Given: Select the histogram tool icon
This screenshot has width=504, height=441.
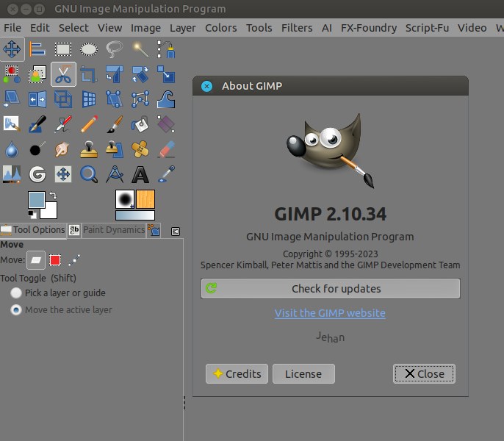Looking at the screenshot, I should (12, 174).
